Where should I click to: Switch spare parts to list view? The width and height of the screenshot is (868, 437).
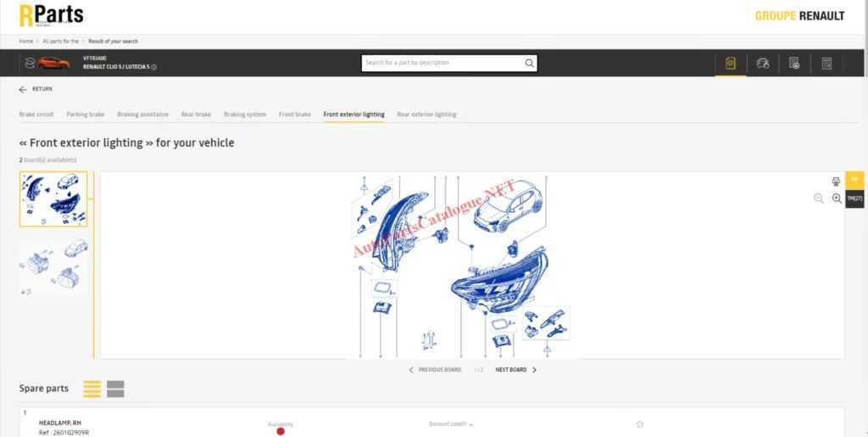92,389
